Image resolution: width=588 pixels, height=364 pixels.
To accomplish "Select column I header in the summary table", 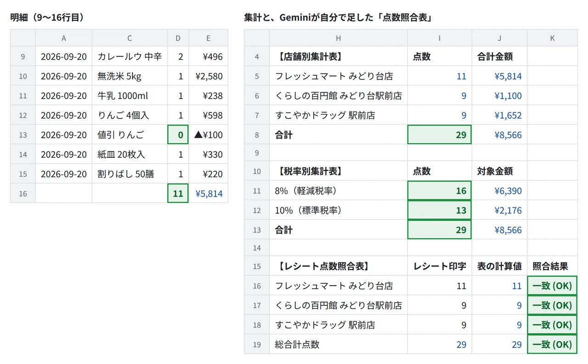I will coord(439,38).
